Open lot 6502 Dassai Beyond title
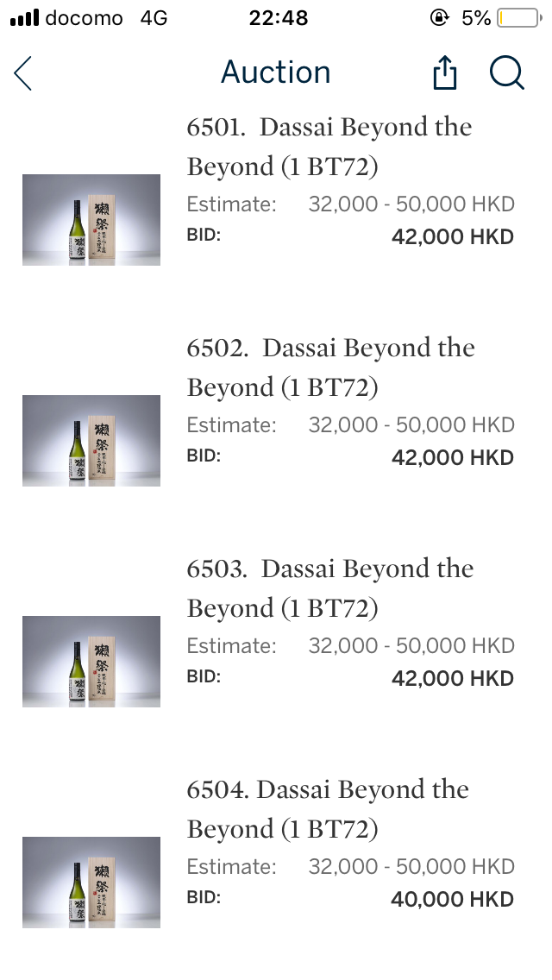The height and width of the screenshot is (980, 552). pos(330,367)
